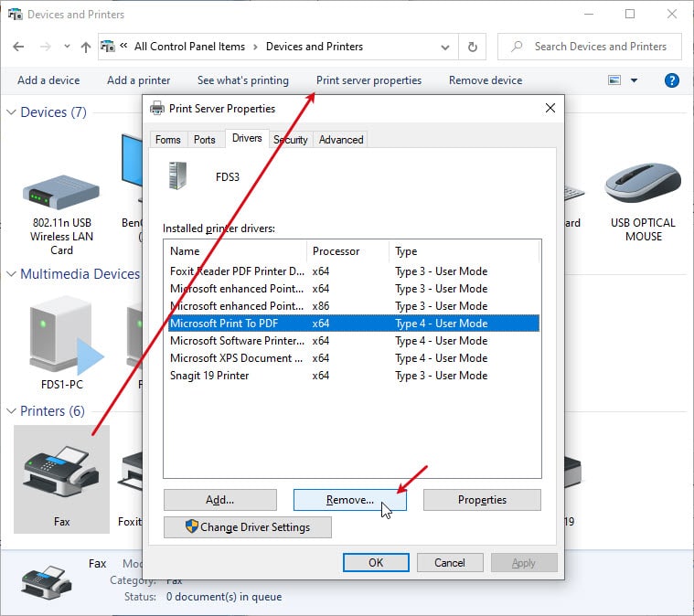The image size is (694, 616).
Task: Click All Control Panel Items breadcrumb
Action: (189, 47)
